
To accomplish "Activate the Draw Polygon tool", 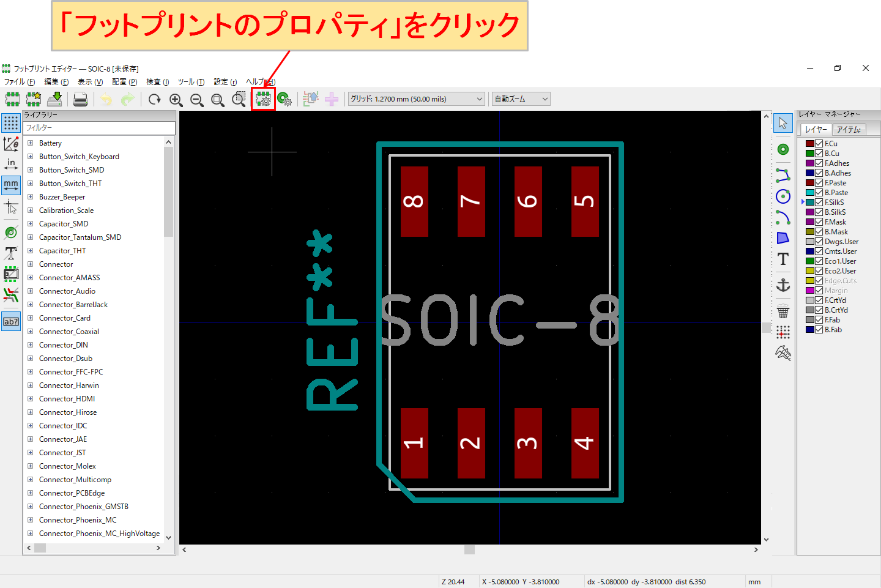I will point(784,238).
